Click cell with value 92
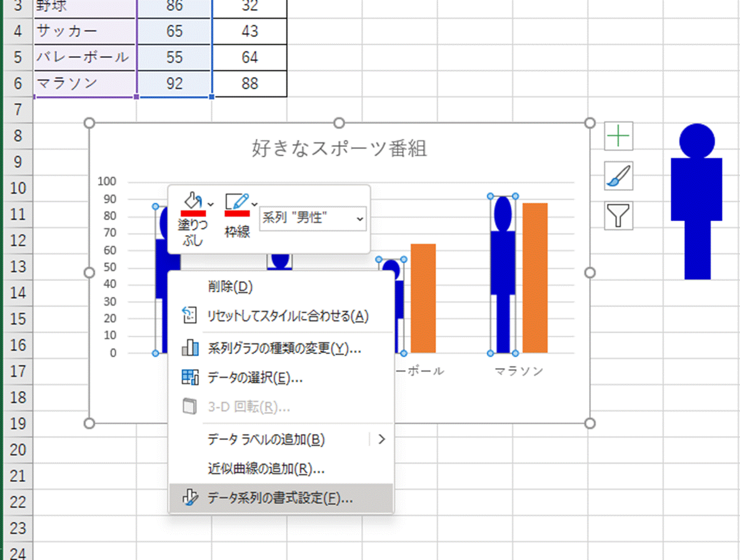Viewport: 740px width, 560px height. pos(174,83)
